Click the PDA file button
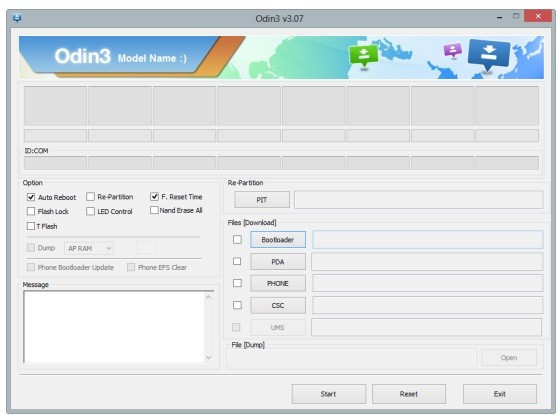The width and height of the screenshot is (559, 415). [278, 262]
